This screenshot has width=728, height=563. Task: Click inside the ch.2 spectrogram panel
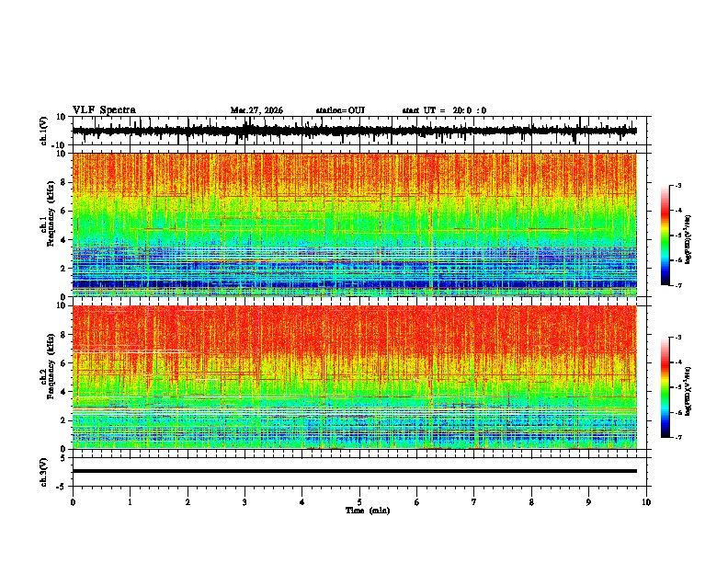pyautogui.click(x=354, y=377)
